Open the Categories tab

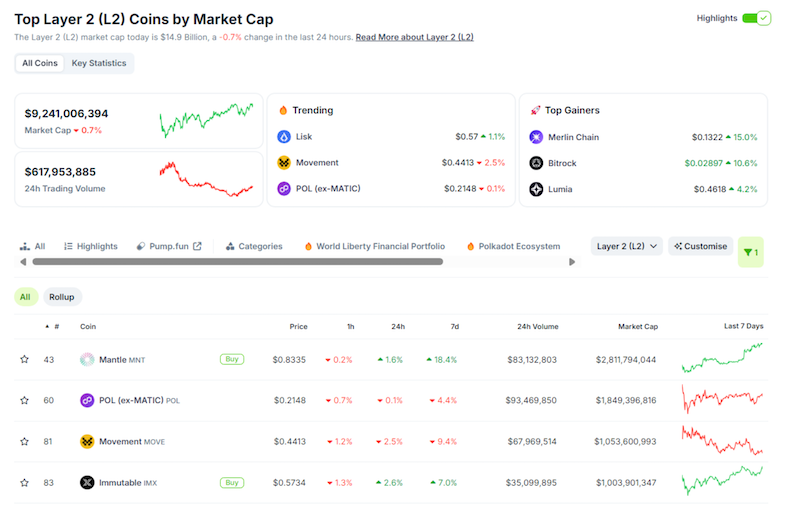click(254, 246)
